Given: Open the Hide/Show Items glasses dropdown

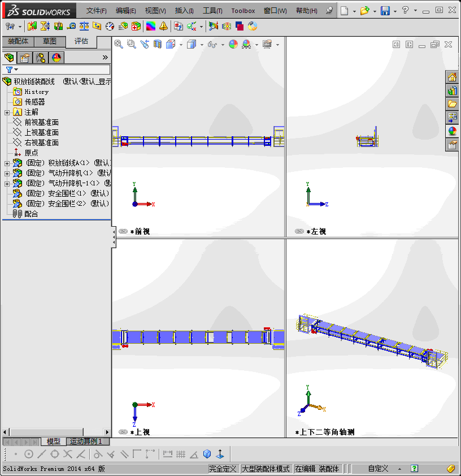Looking at the screenshot, I should (223, 45).
